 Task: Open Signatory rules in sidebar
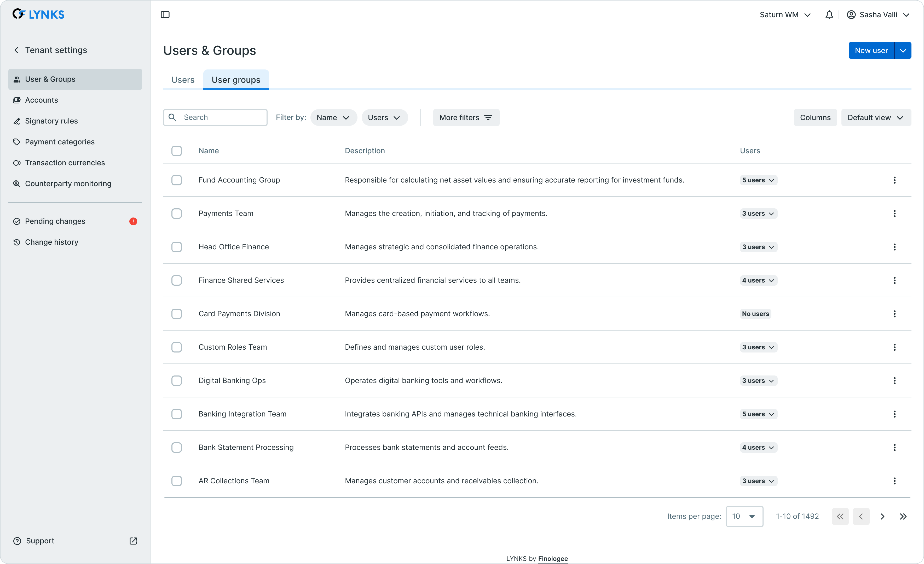[x=51, y=121]
